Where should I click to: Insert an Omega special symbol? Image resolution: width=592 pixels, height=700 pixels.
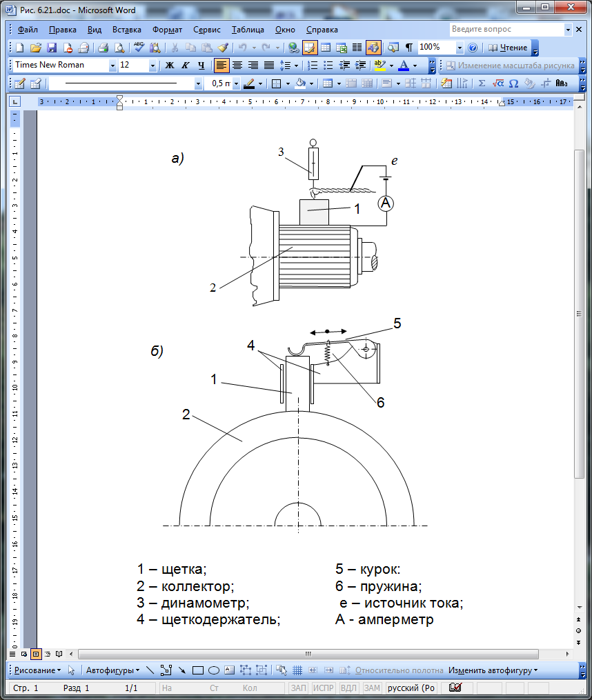(514, 83)
